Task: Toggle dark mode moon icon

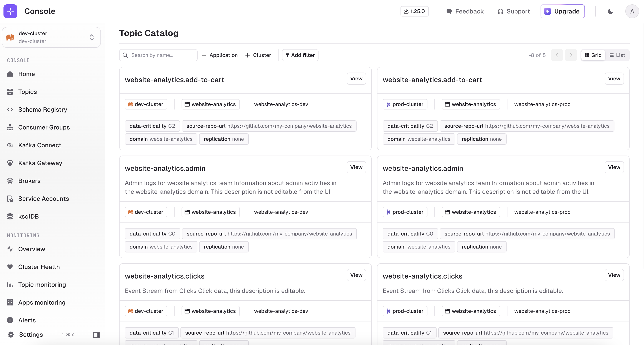Action: tap(610, 11)
